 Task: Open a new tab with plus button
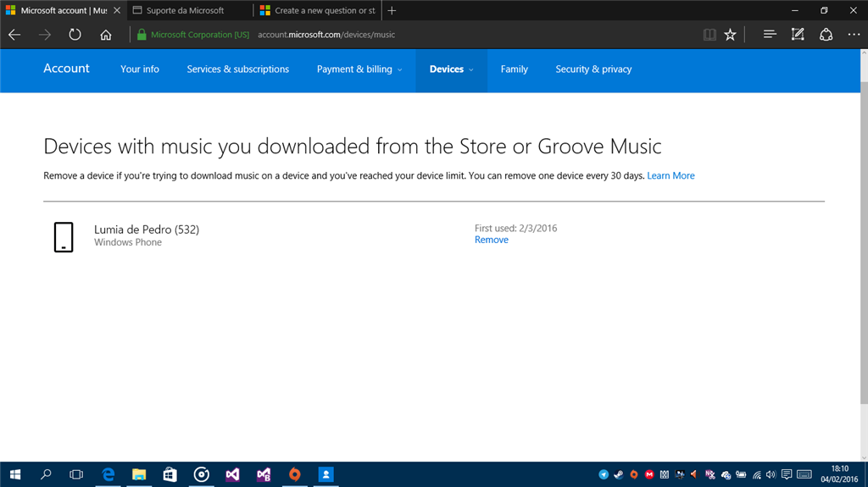coord(392,10)
